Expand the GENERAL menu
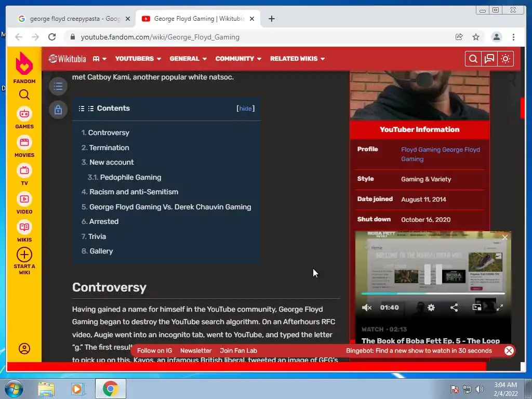 coord(188,59)
